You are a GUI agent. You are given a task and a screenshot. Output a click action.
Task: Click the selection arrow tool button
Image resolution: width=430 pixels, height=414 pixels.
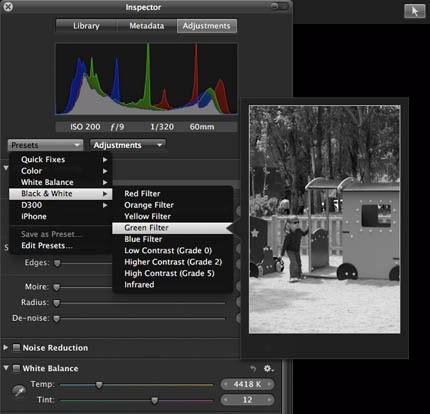pyautogui.click(x=415, y=11)
